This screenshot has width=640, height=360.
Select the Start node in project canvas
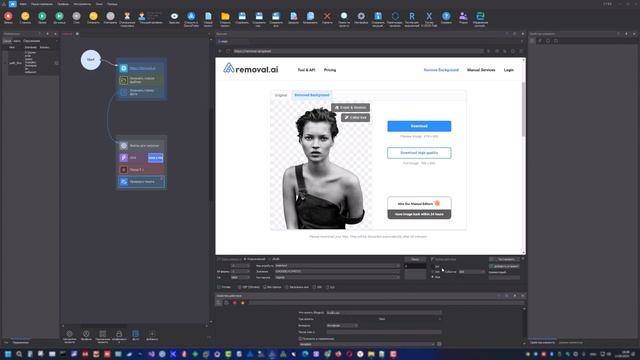91,60
